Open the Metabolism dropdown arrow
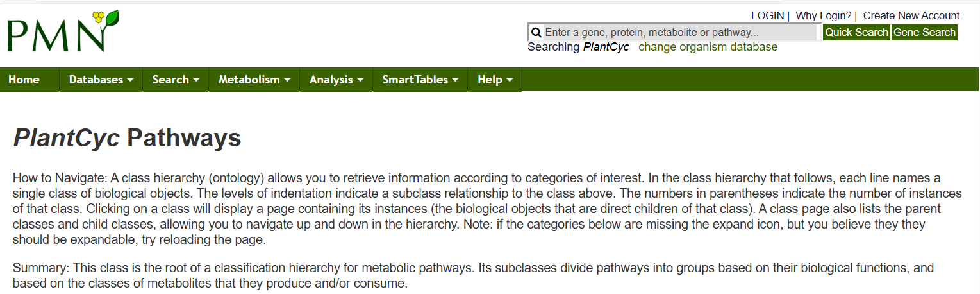980x294 pixels. pos(287,80)
